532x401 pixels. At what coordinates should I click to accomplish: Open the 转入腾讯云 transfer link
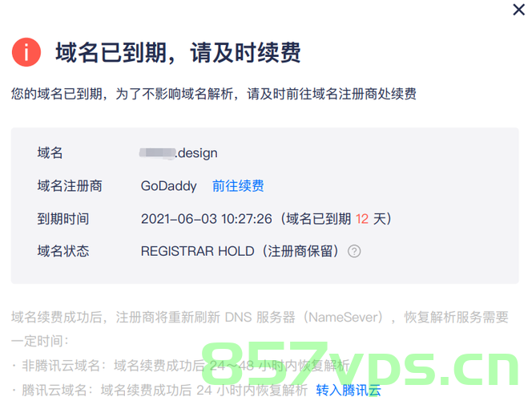coord(349,390)
